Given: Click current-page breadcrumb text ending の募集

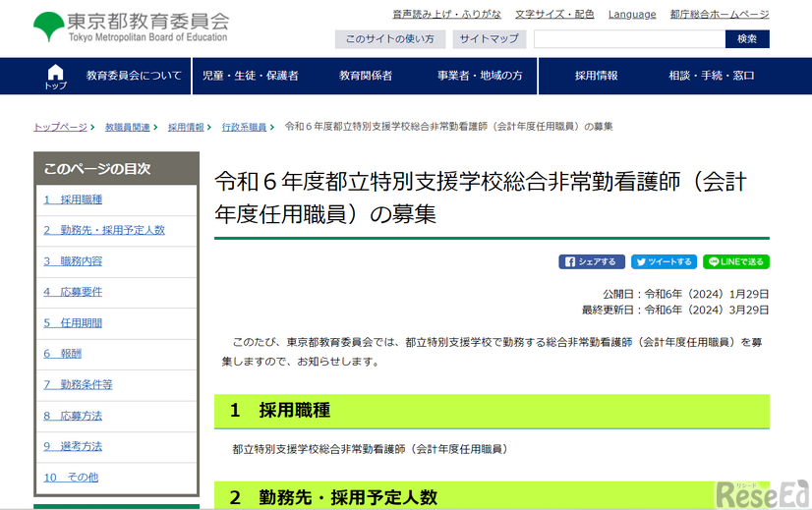Looking at the screenshot, I should click(x=448, y=127).
